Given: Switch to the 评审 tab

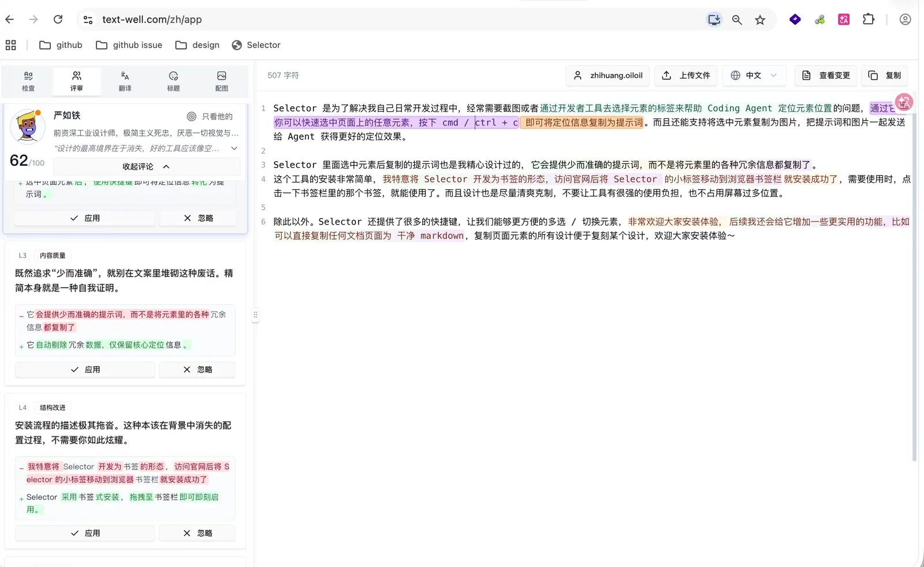Looking at the screenshot, I should [x=77, y=81].
